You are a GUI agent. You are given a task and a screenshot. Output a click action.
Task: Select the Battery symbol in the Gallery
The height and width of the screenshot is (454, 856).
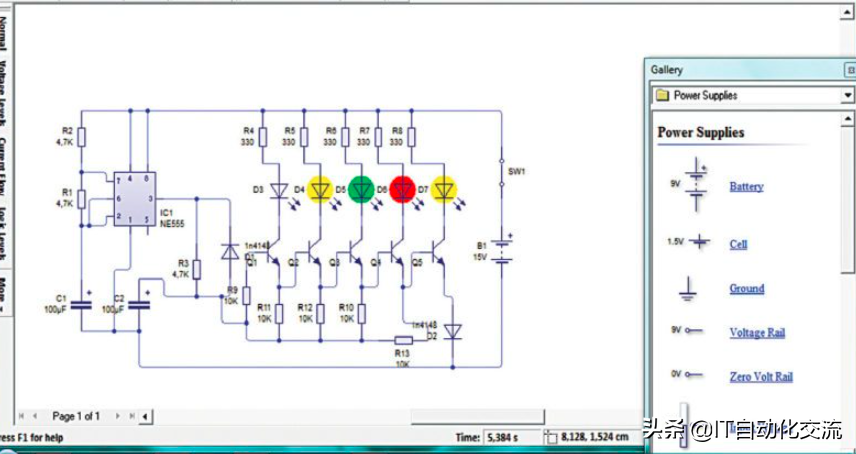tap(696, 184)
